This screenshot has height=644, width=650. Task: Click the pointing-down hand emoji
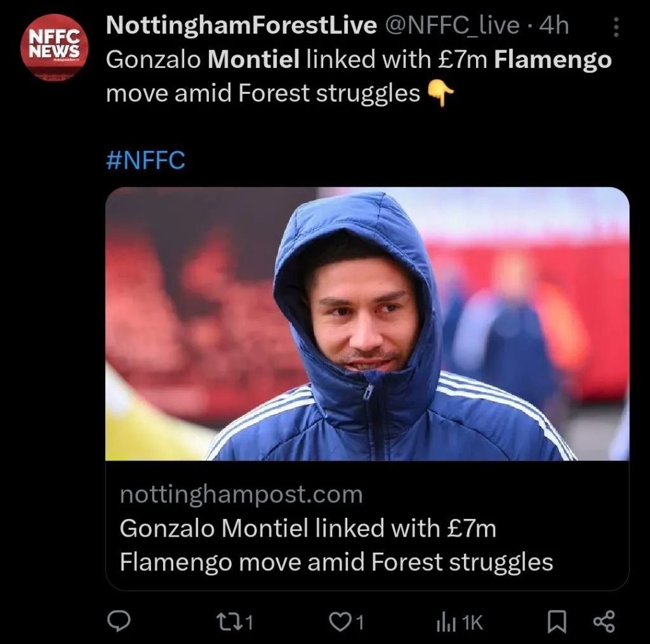click(x=441, y=94)
